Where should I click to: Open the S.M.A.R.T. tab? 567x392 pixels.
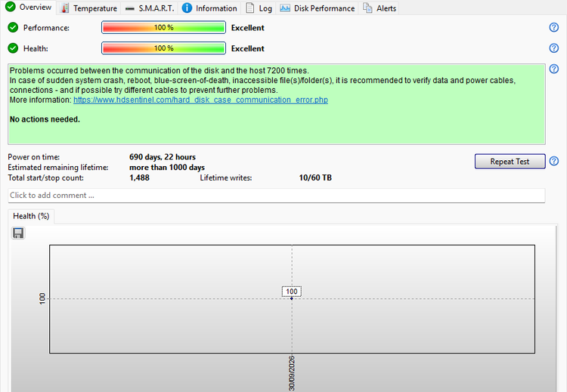150,8
